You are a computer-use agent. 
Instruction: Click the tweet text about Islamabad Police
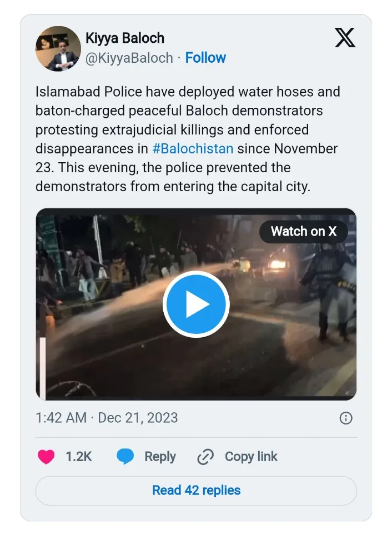[x=188, y=139]
